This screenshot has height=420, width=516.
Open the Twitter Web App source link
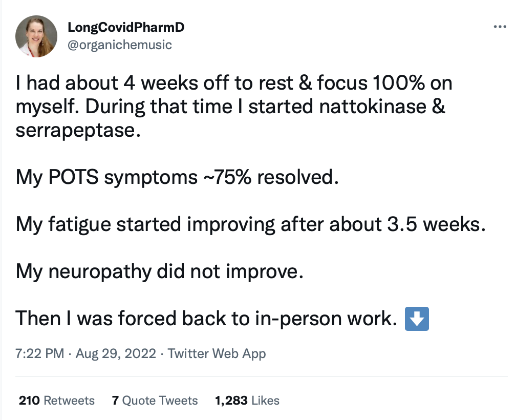pyautogui.click(x=217, y=353)
